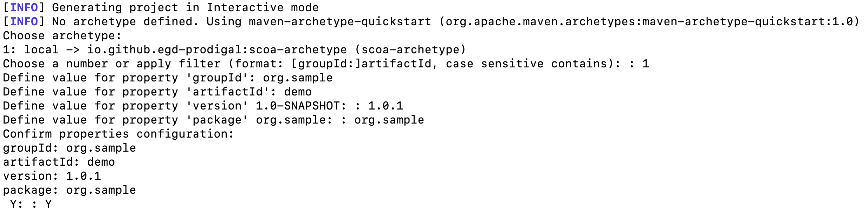Click the 'version: 1.0.1' summary line
868x212 pixels.
52,176
